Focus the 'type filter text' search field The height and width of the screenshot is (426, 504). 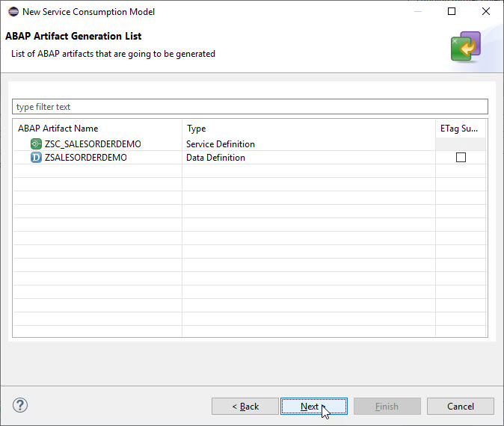pyautogui.click(x=250, y=107)
